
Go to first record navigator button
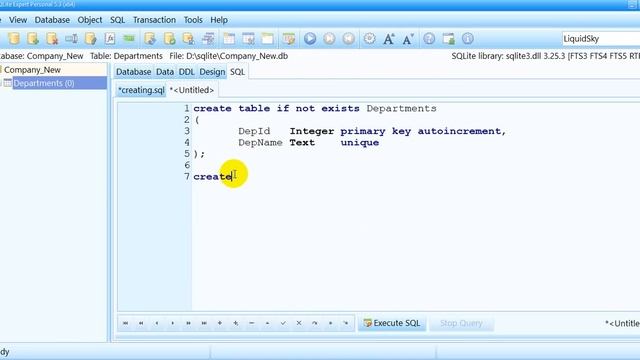pyautogui.click(x=126, y=323)
